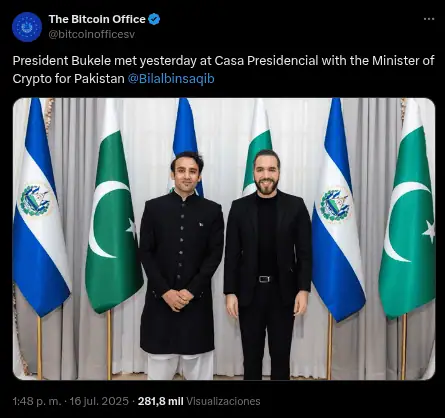Viewport: 445px width, 418px height.
Task: Follow the @Bilalbinsaqib mention link
Action: point(171,79)
